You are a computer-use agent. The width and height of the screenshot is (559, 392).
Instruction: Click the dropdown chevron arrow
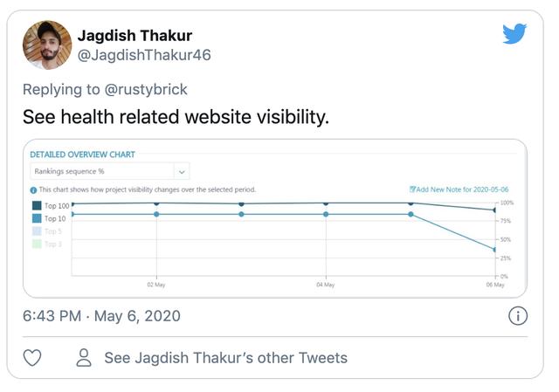[182, 172]
